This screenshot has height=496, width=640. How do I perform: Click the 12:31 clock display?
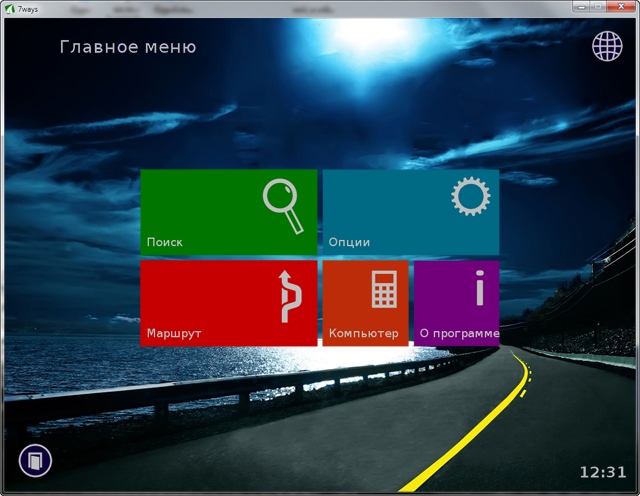pos(602,472)
